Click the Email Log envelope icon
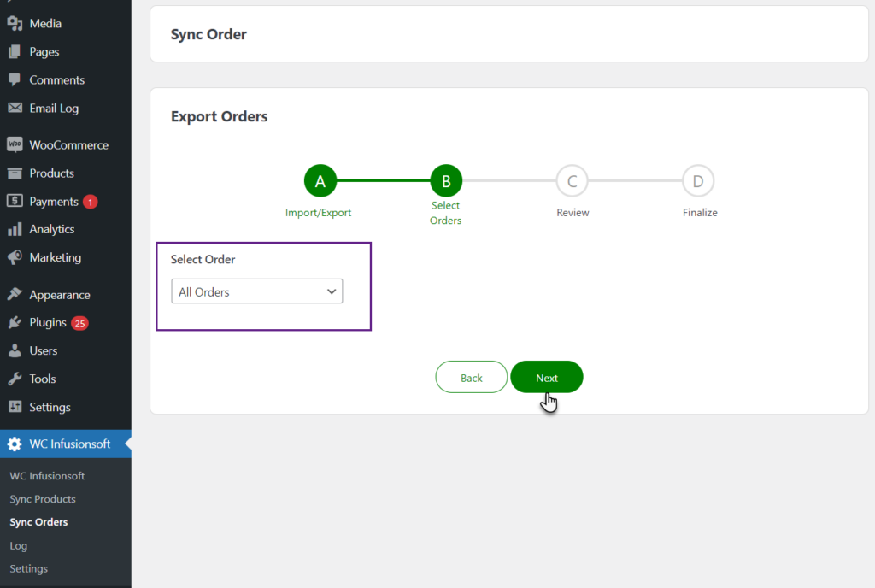Image resolution: width=875 pixels, height=588 pixels. click(x=15, y=108)
